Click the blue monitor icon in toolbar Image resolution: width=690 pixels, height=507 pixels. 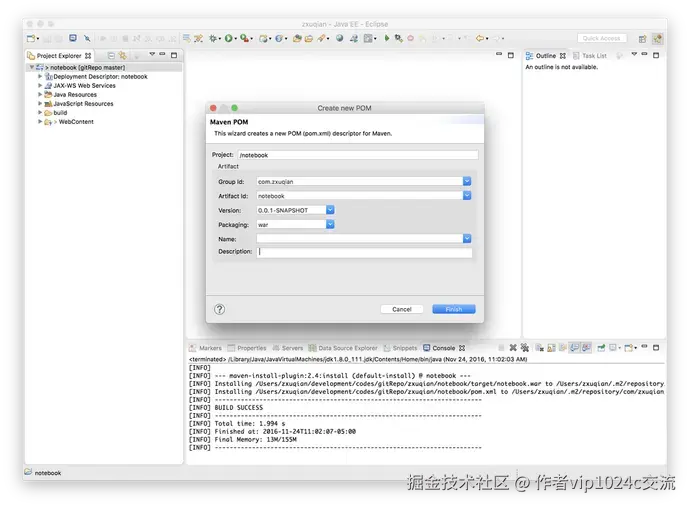point(73,38)
